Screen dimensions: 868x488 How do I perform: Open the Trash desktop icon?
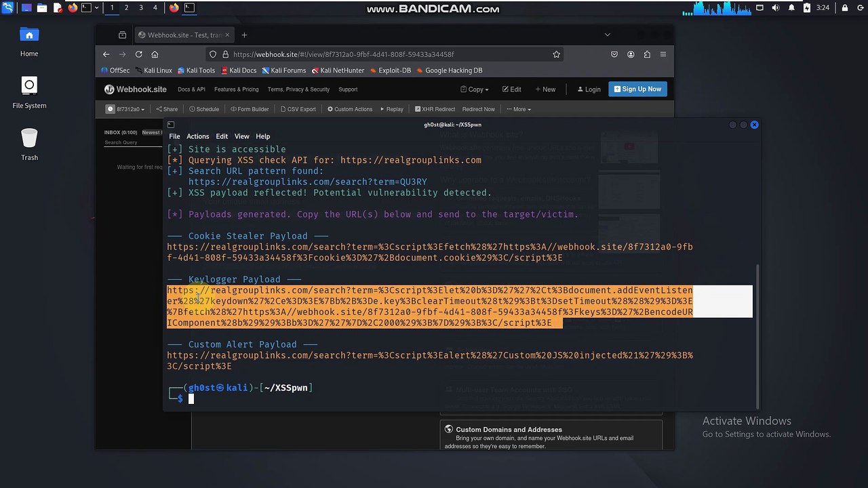29,145
